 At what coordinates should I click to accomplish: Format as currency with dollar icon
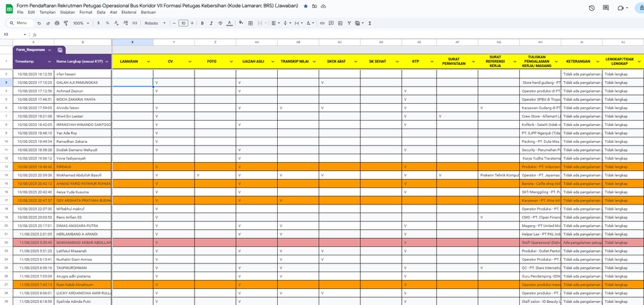98,23
